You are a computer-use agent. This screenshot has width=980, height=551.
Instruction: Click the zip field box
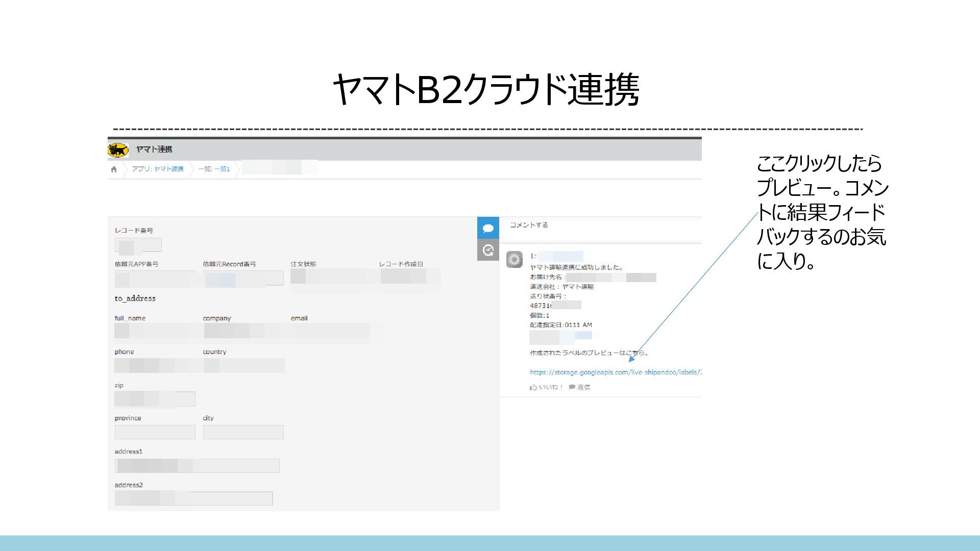click(x=155, y=399)
